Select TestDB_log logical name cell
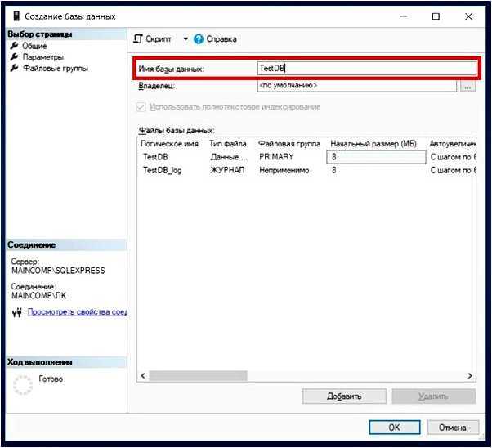The height and width of the screenshot is (448, 492). [x=163, y=170]
